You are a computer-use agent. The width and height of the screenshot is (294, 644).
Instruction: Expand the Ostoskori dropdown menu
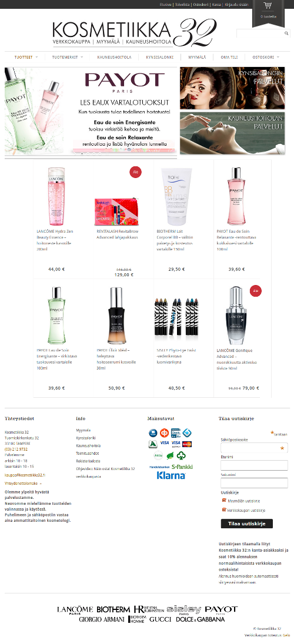266,57
